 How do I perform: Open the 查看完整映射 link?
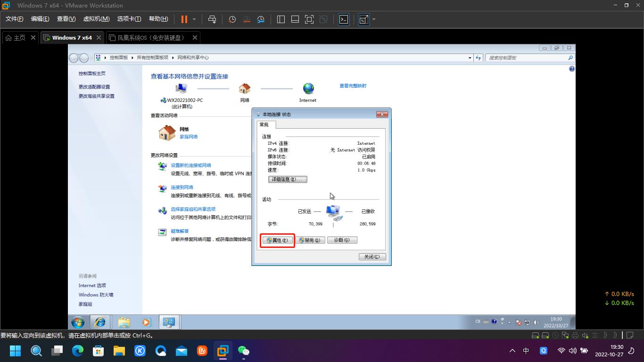(x=352, y=86)
